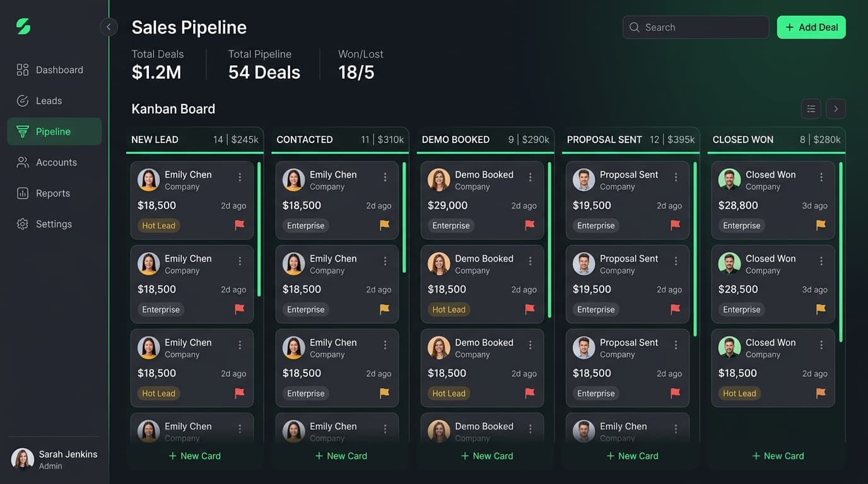This screenshot has height=484, width=868.
Task: Click the Dashboard grid icon
Action: [21, 69]
